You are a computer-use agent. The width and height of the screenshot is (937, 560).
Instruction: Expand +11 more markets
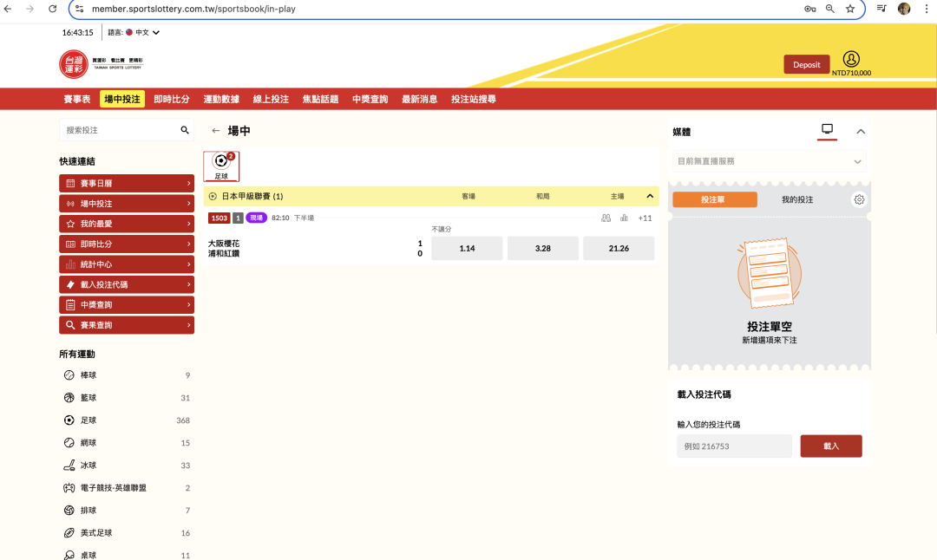[x=645, y=218]
